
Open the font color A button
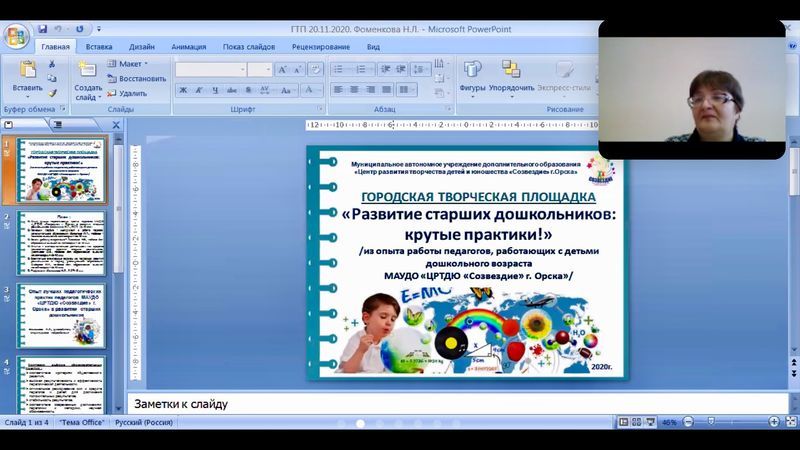310,90
